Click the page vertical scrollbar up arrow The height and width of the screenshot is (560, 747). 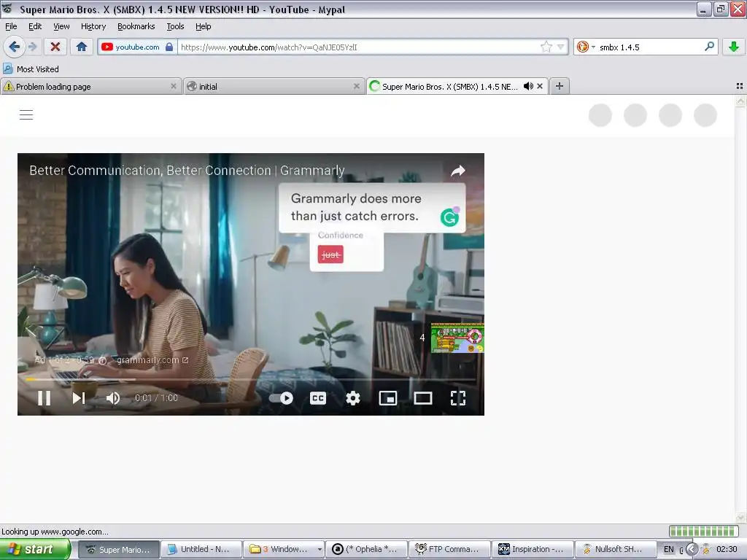(x=740, y=101)
